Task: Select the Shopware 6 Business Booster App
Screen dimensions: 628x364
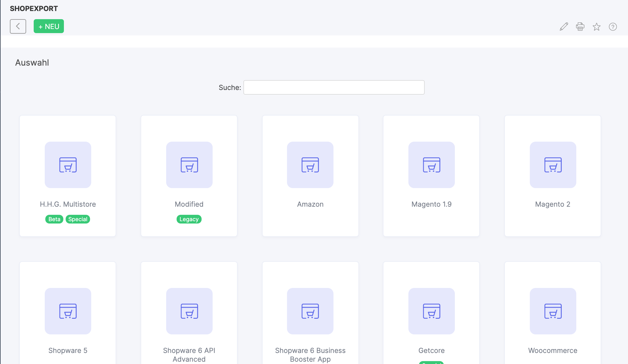Action: coord(310,311)
